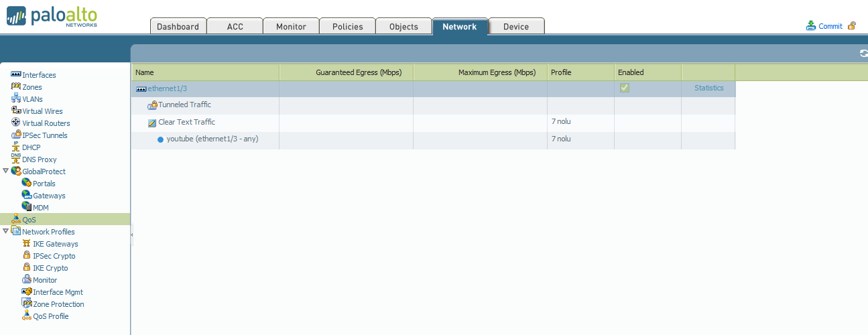
Task: Open IKE Gateways in the sidebar
Action: point(56,244)
